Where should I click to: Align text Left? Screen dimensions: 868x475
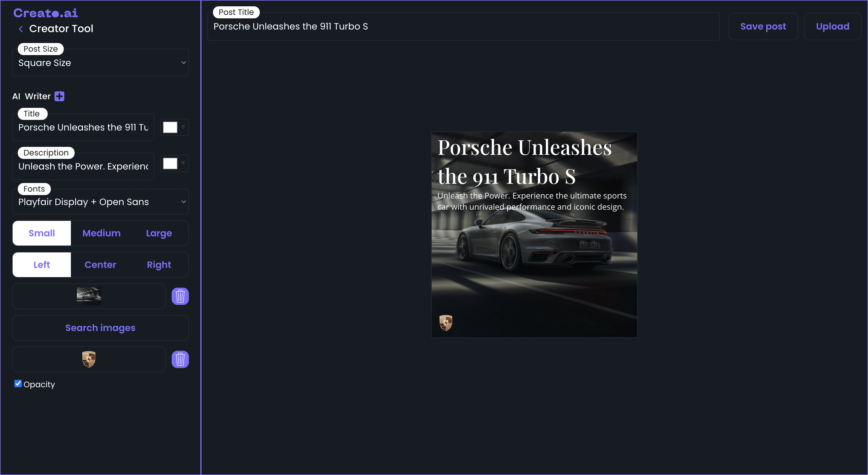tap(42, 264)
